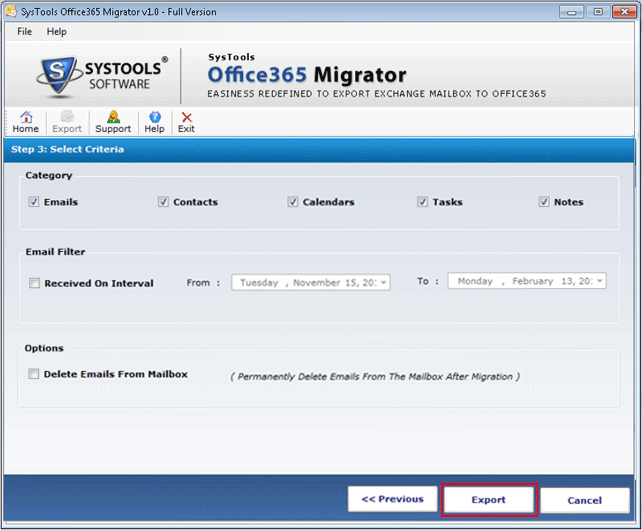
Task: Go back with the Previous button
Action: click(x=392, y=499)
